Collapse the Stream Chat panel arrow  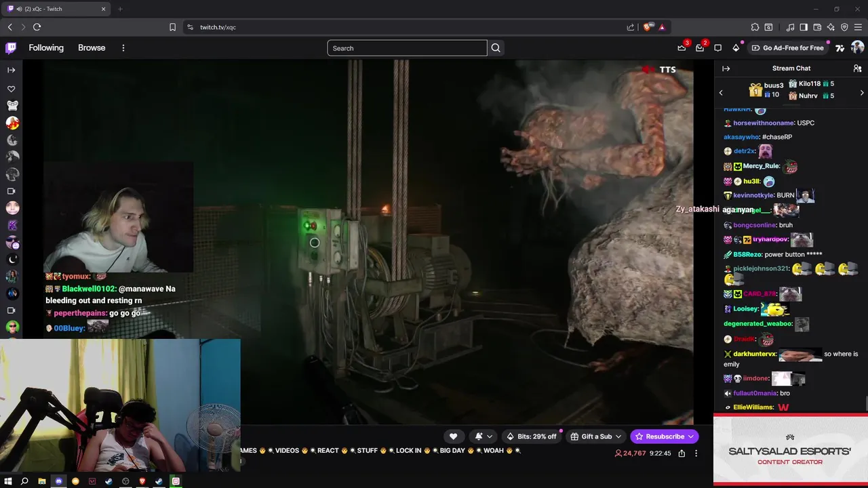coord(726,68)
